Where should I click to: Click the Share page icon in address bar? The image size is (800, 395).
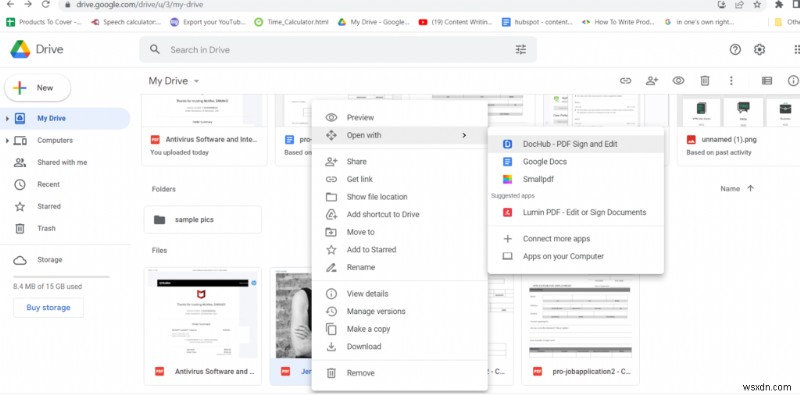739,4
